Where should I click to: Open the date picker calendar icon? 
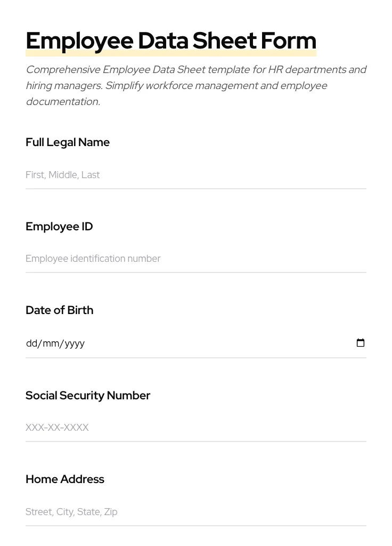click(361, 343)
